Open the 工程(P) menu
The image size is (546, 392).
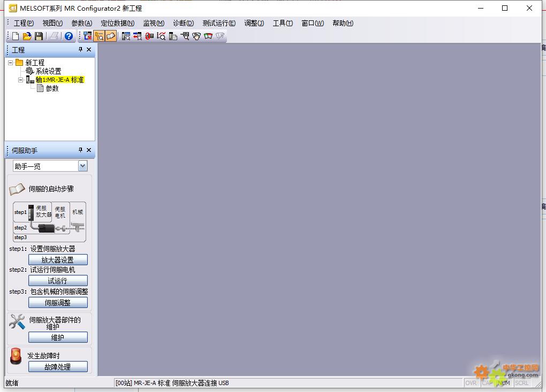point(24,23)
